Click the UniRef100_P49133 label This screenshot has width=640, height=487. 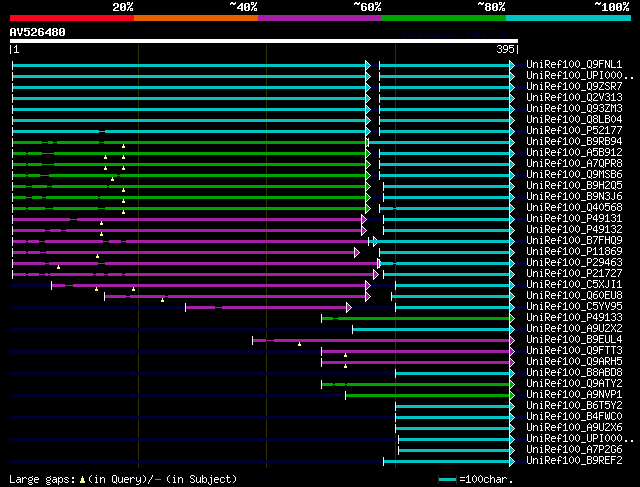click(x=574, y=318)
